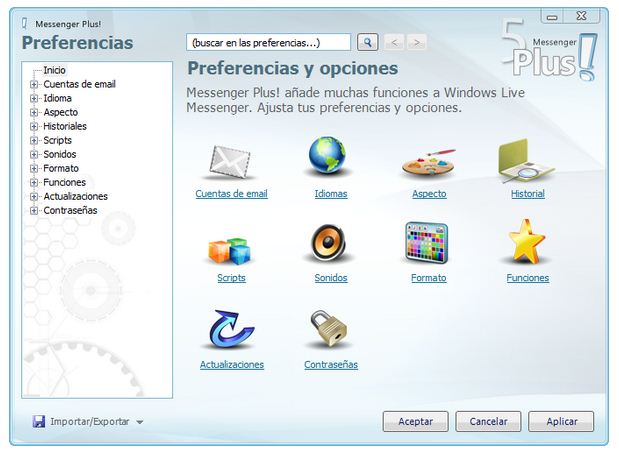Expand the Aspecto tree node

[x=34, y=113]
